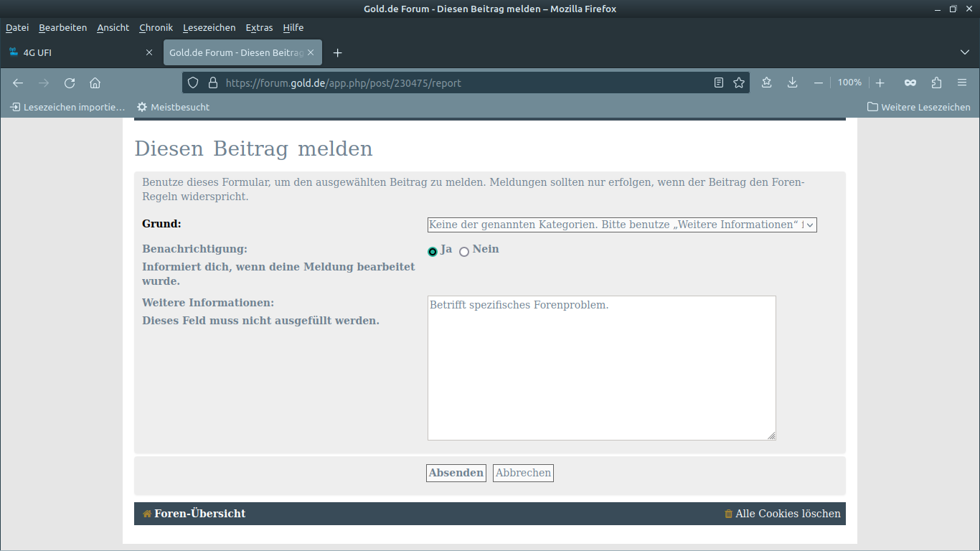Open the Meistbesucht bookmarks folder
980x551 pixels.
(x=174, y=107)
